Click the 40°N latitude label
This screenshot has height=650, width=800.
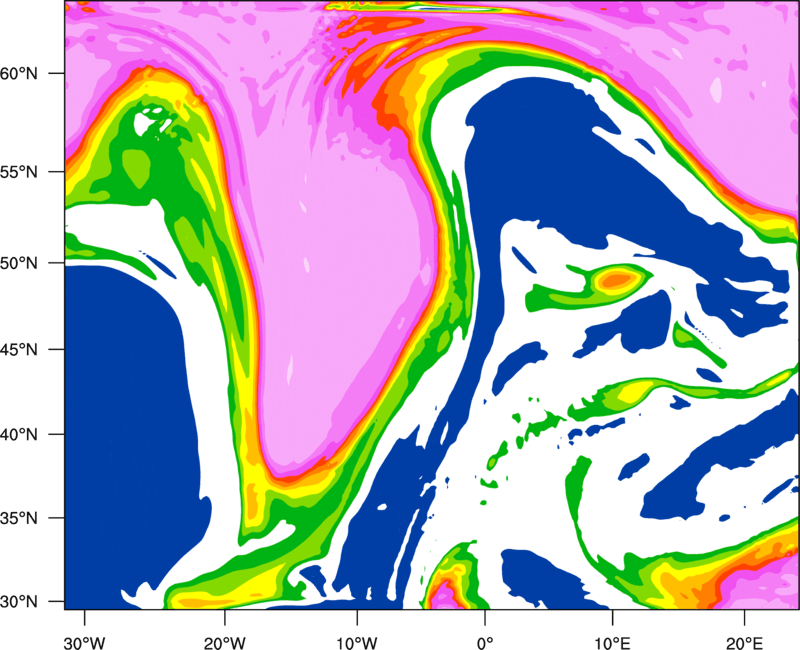19,435
